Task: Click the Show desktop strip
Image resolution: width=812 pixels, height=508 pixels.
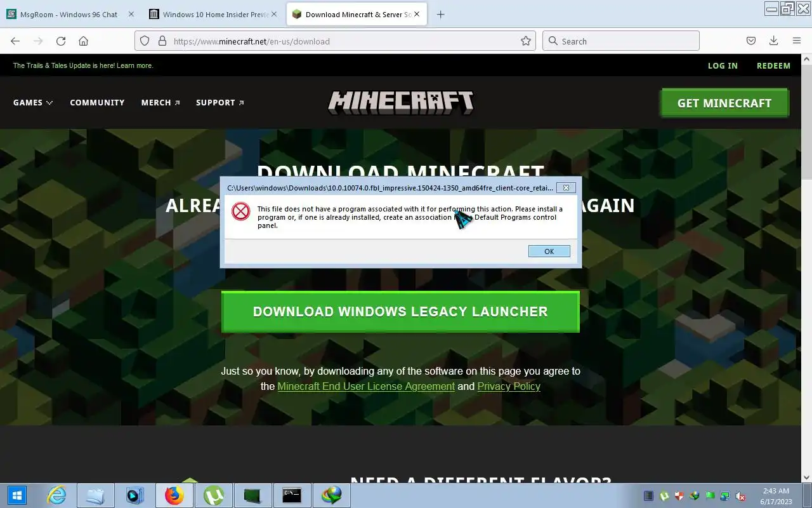Action: pos(808,496)
